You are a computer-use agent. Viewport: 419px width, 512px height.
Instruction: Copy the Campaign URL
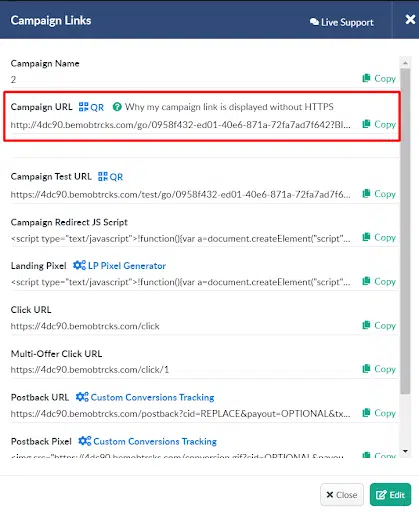(x=379, y=124)
